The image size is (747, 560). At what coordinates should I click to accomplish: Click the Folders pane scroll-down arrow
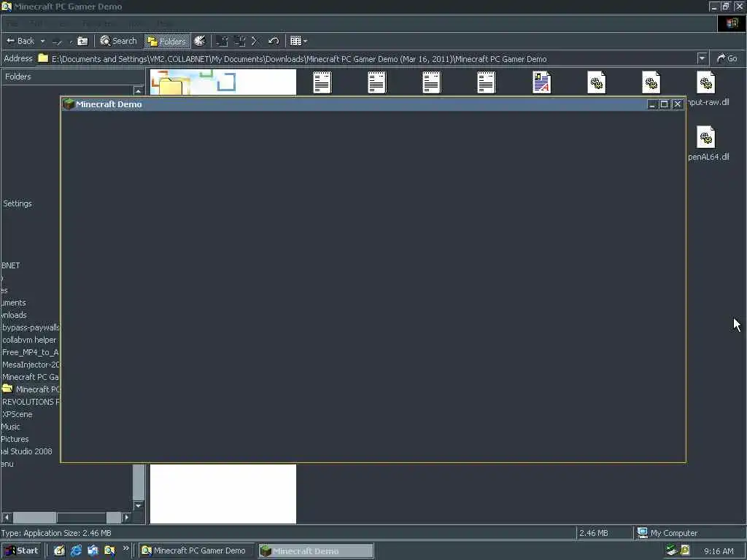tap(138, 506)
